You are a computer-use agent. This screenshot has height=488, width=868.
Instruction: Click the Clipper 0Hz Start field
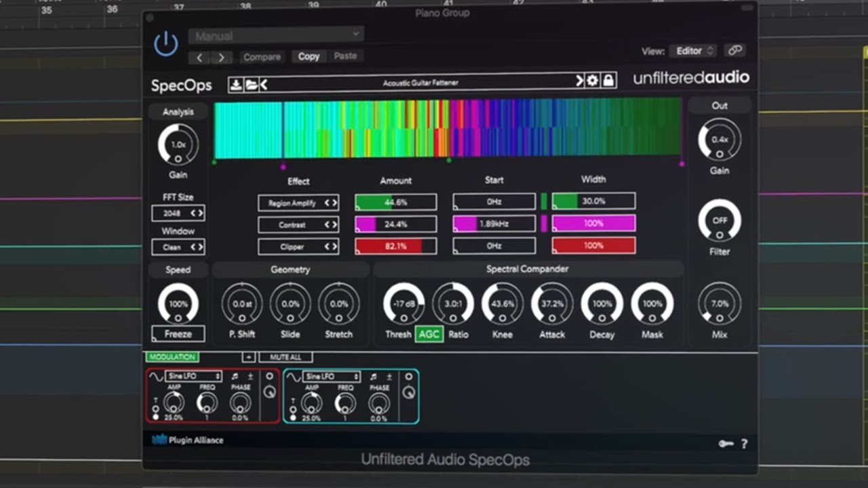(x=494, y=245)
